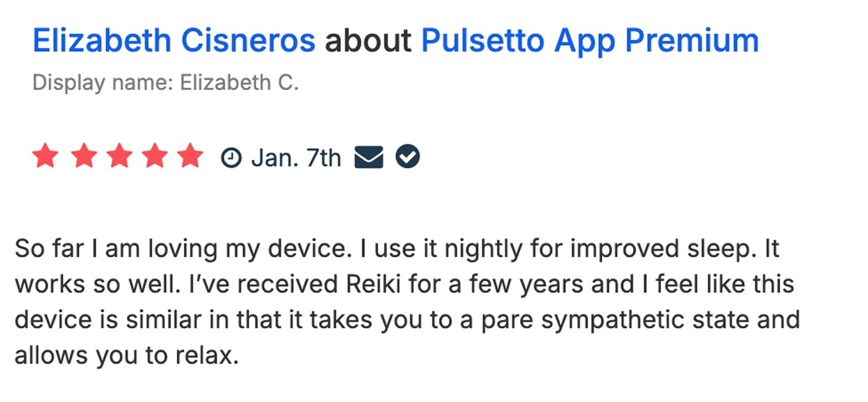Click the third rating star
This screenshot has height=402, width=868.
(x=120, y=157)
